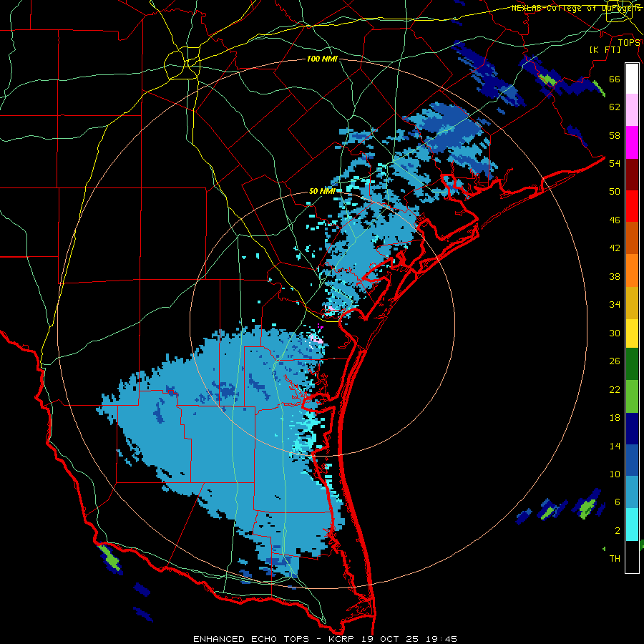Click the 10 scale value
Screen dimensions: 644x644
pyautogui.click(x=615, y=474)
